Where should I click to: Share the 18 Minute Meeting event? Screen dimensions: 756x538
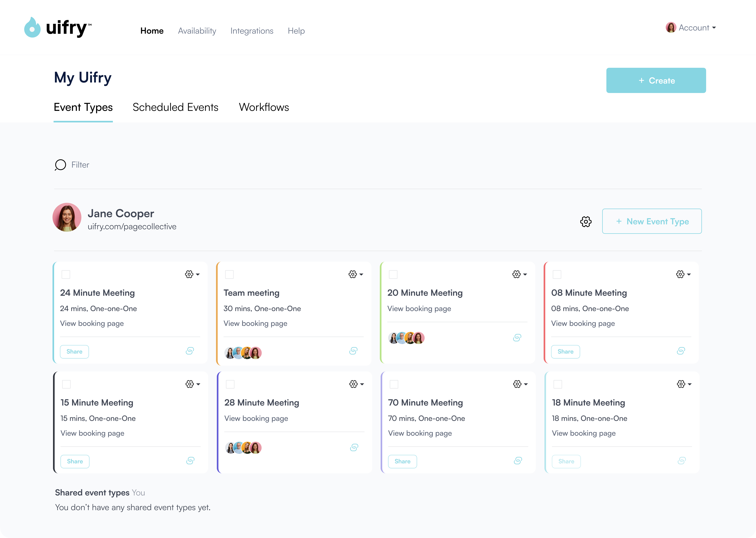[x=566, y=461]
